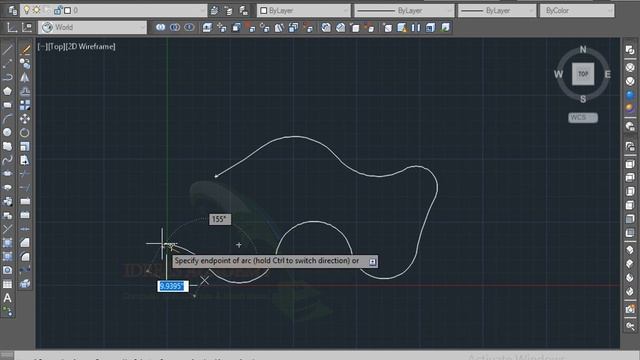The image size is (640, 360).
Task: Select the Fillet modify tool
Action: click(25, 256)
